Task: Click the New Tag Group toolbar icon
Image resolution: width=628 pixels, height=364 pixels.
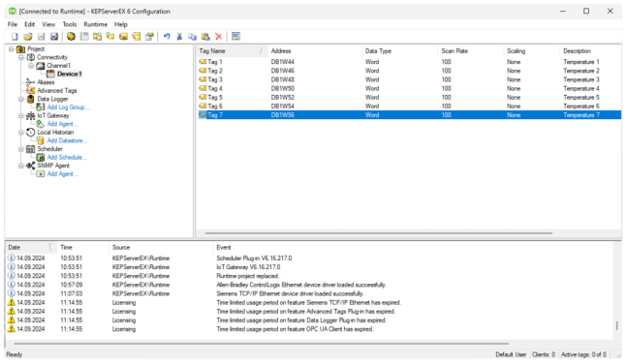Action: [97, 37]
